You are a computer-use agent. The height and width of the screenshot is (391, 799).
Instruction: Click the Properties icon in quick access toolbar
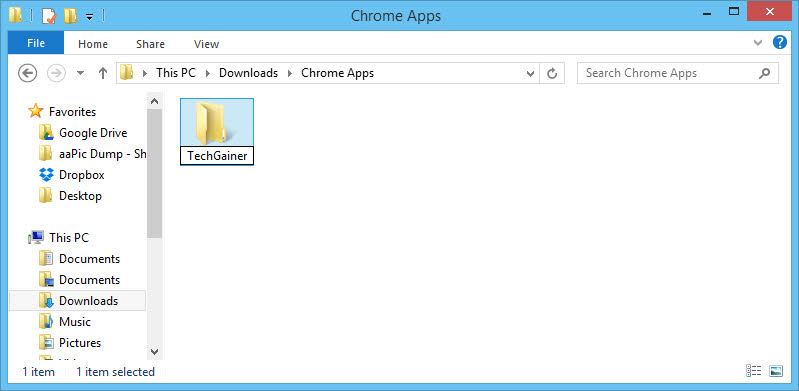click(x=48, y=15)
